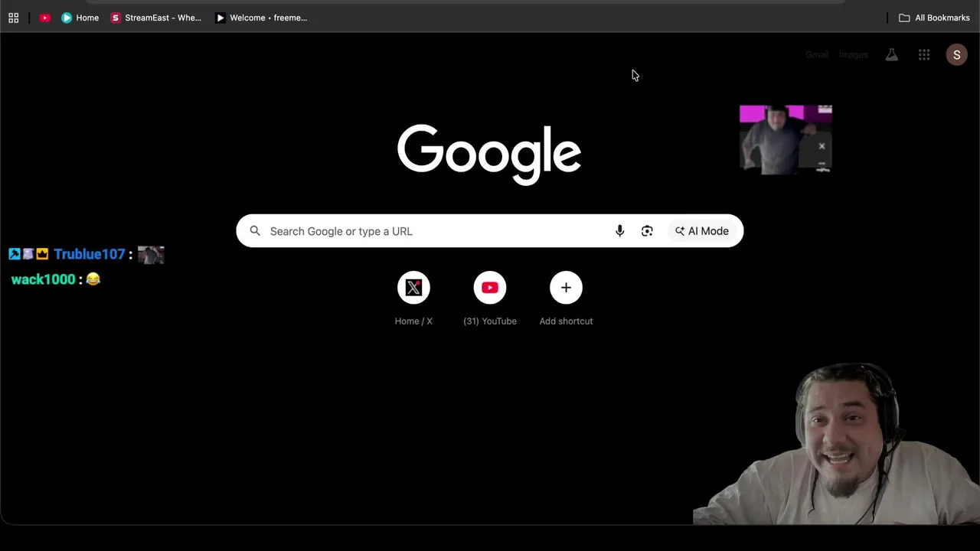Search by image with Lens icon

[x=647, y=231]
